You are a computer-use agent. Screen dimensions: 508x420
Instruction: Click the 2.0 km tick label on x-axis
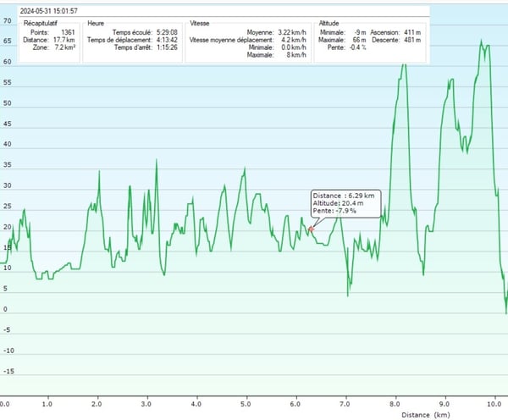tap(97, 404)
